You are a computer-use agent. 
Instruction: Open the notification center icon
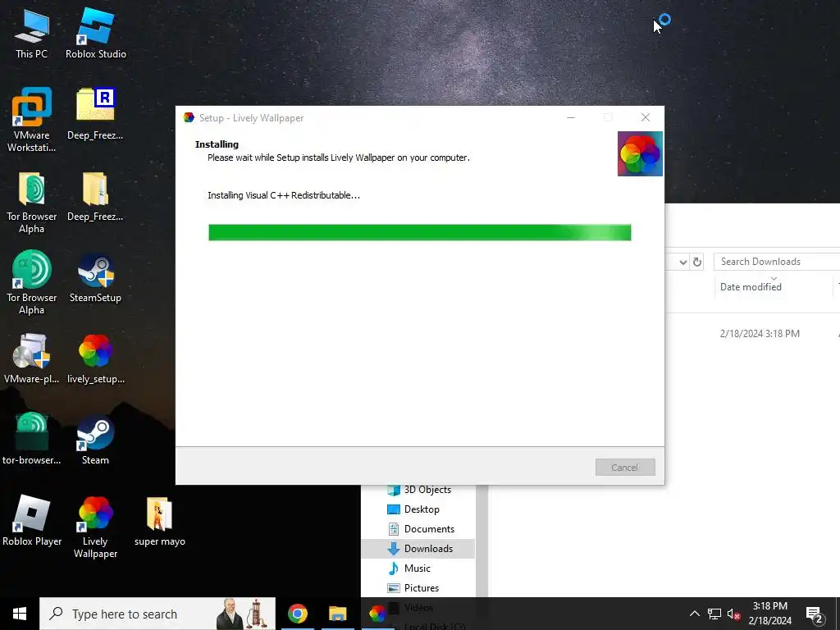tap(815, 614)
